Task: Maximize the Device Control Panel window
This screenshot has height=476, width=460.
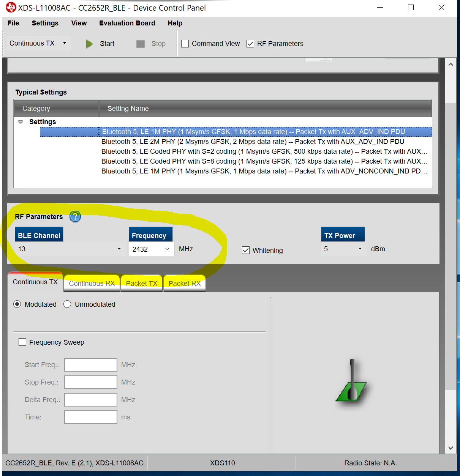Action: click(x=411, y=8)
